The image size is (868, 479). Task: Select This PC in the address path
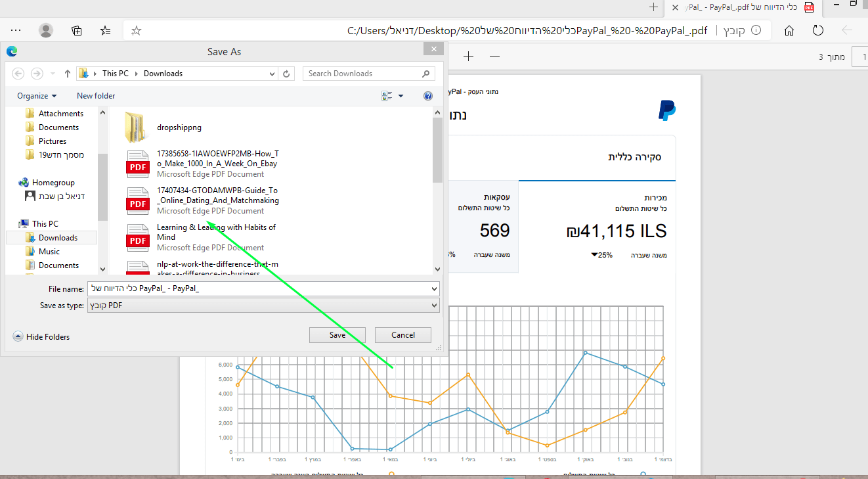click(116, 74)
